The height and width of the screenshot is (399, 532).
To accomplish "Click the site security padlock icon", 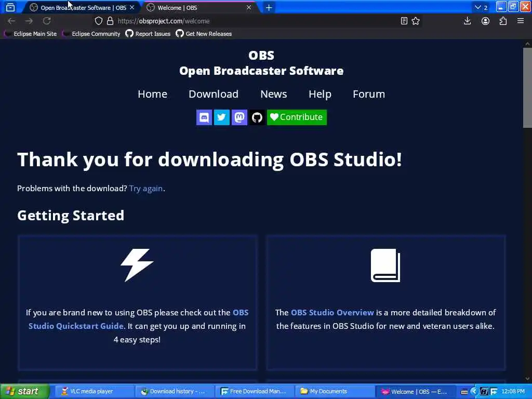I will tap(110, 21).
